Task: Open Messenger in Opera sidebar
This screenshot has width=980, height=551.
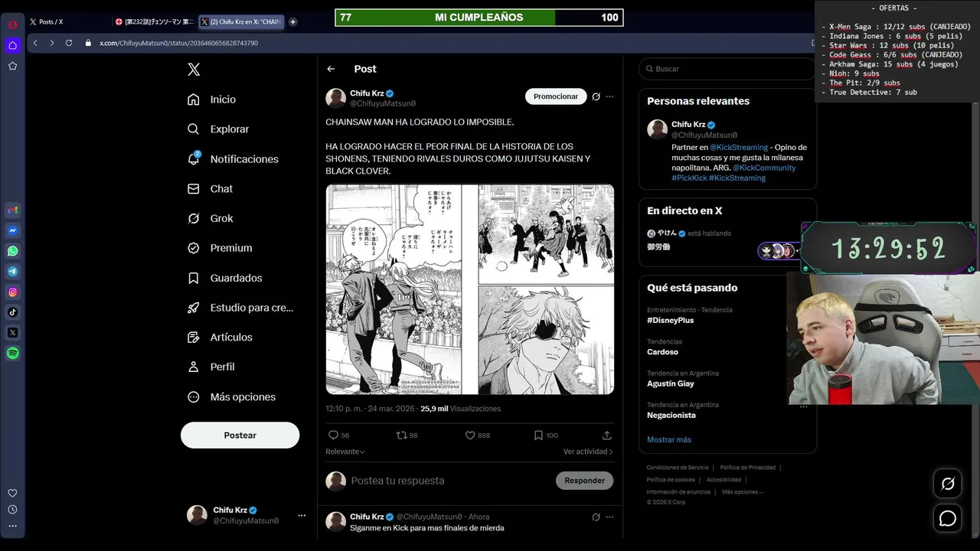Action: tap(13, 230)
